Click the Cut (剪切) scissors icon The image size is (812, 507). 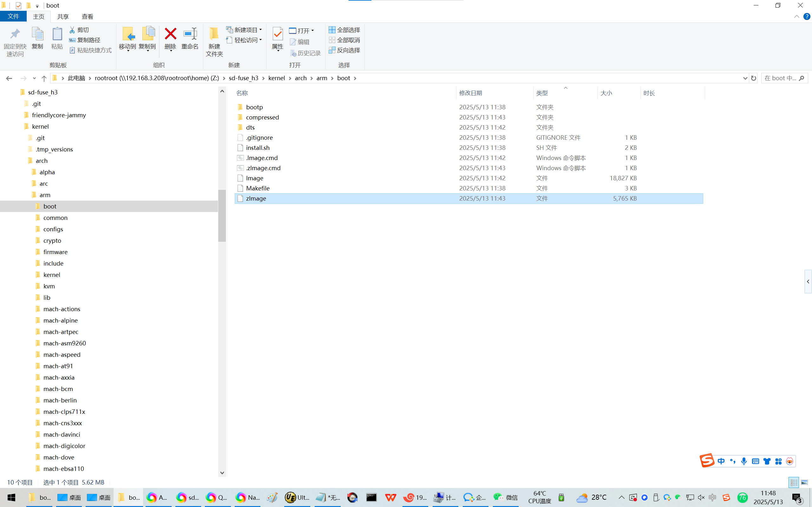pyautogui.click(x=72, y=30)
